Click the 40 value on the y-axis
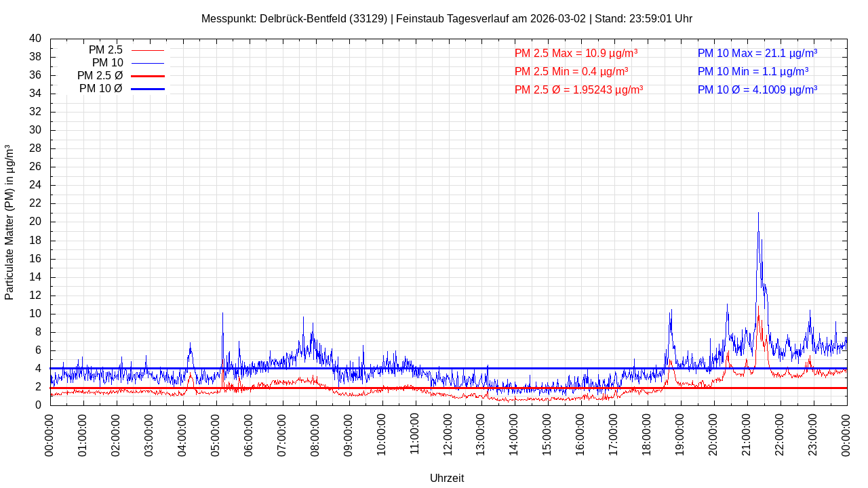Viewport: 868px width, 488px height. pyautogui.click(x=35, y=39)
